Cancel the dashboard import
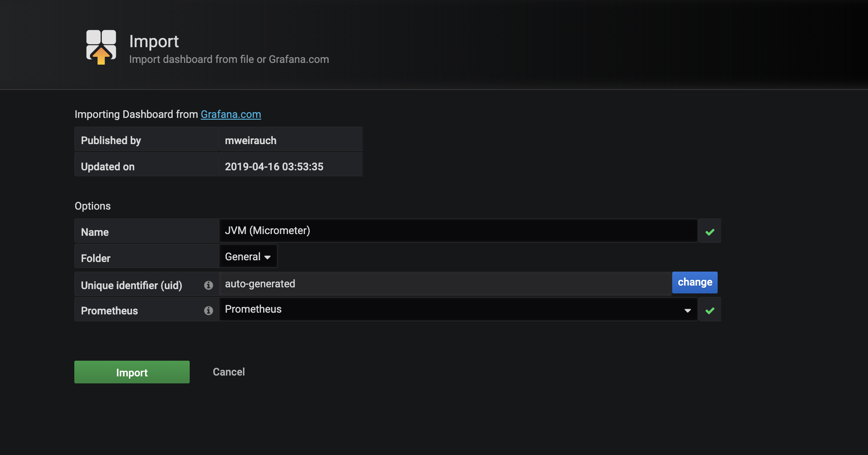This screenshot has width=868, height=455. click(x=229, y=372)
